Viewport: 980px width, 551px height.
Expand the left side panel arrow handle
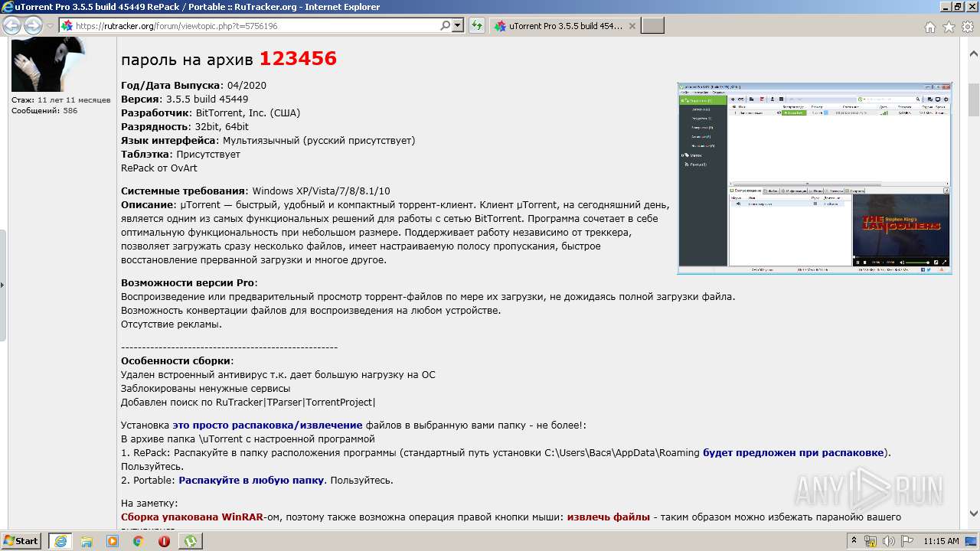pos(2,285)
